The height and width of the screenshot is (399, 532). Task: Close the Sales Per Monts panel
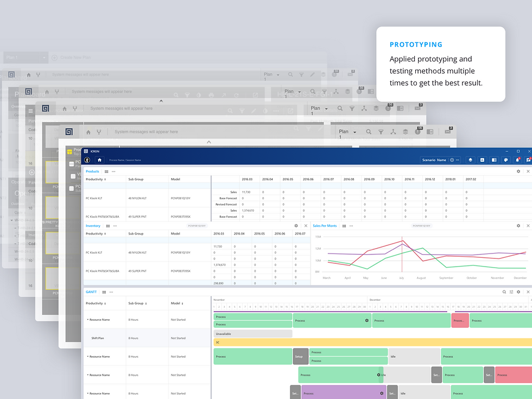[x=528, y=226]
